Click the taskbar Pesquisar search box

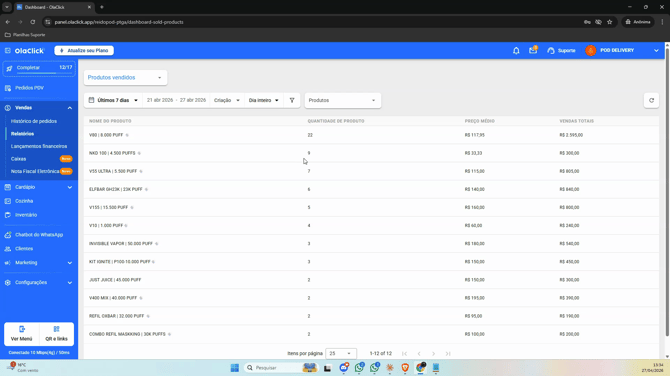280,368
